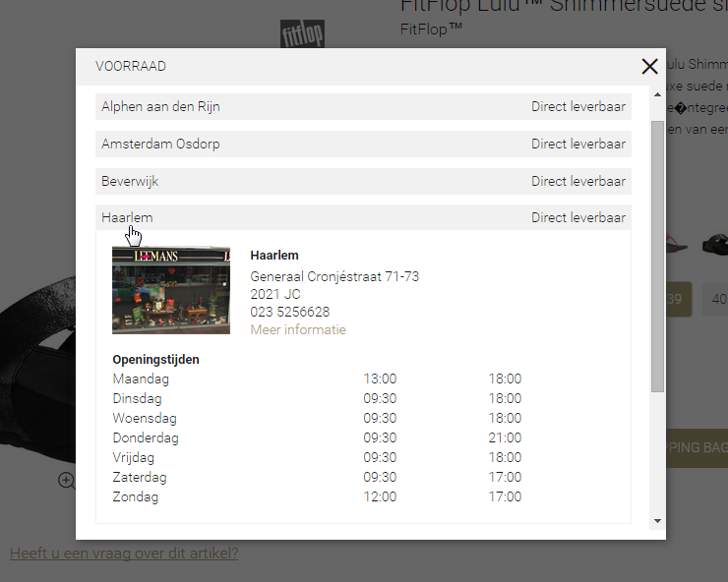728x582 pixels.
Task: Click the Haarlem store photo thumbnail
Action: click(x=171, y=290)
